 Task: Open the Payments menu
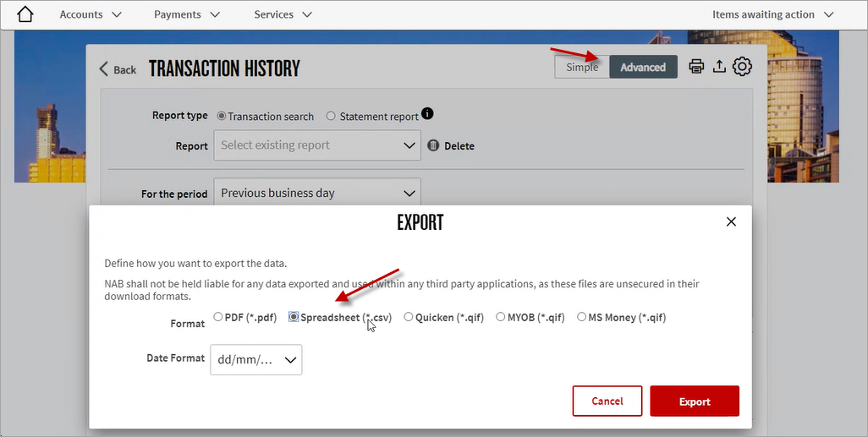pos(187,14)
